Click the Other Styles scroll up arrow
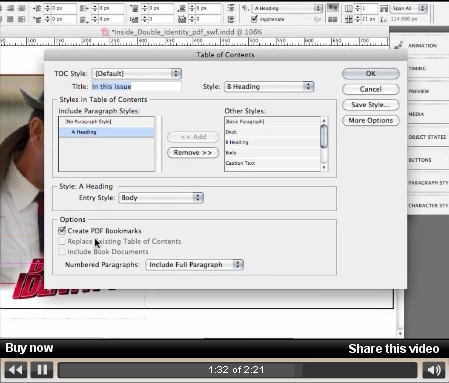 point(324,120)
